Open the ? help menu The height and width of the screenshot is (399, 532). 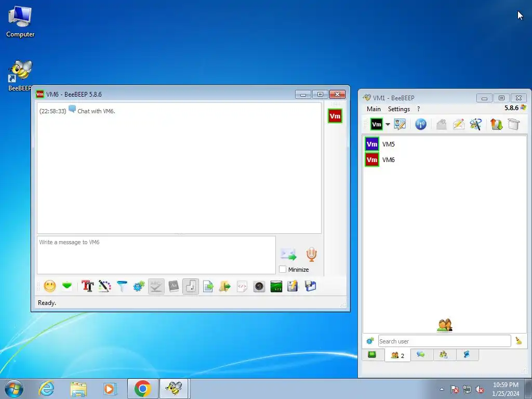coord(418,109)
